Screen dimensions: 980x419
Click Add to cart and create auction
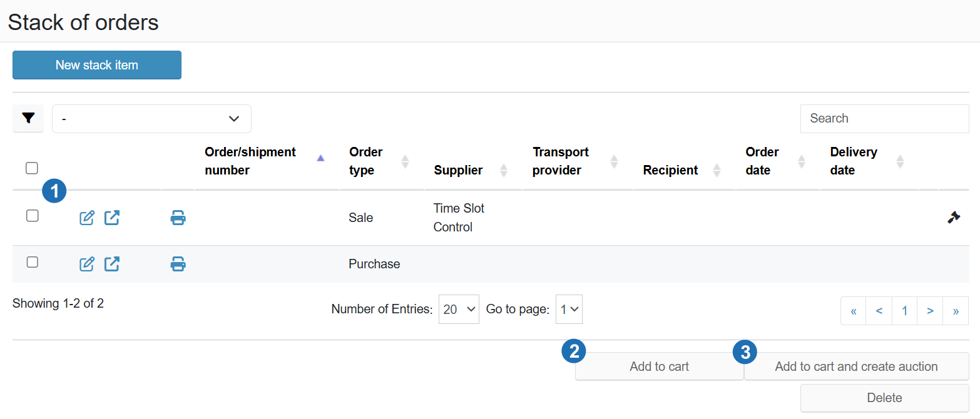click(856, 367)
